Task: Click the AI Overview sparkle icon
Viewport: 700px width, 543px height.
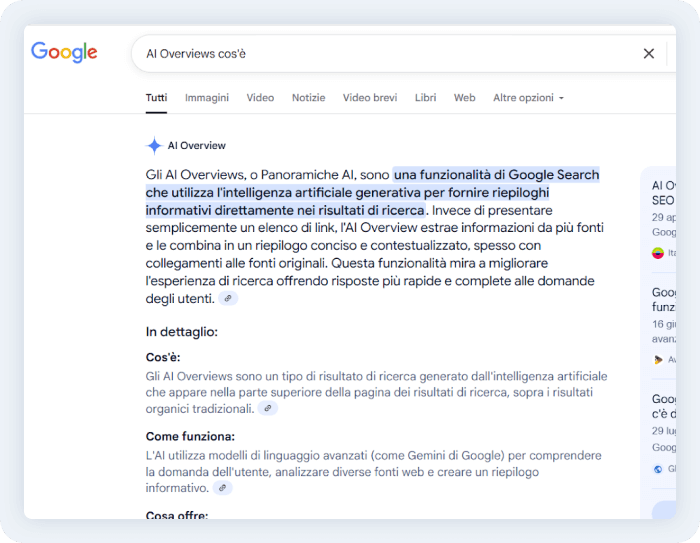Action: click(x=154, y=146)
